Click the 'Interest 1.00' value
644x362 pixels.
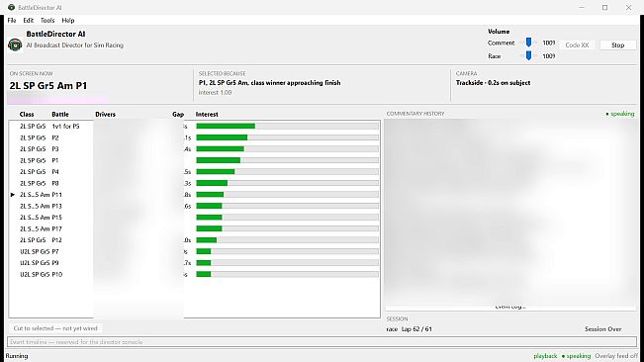(x=216, y=93)
